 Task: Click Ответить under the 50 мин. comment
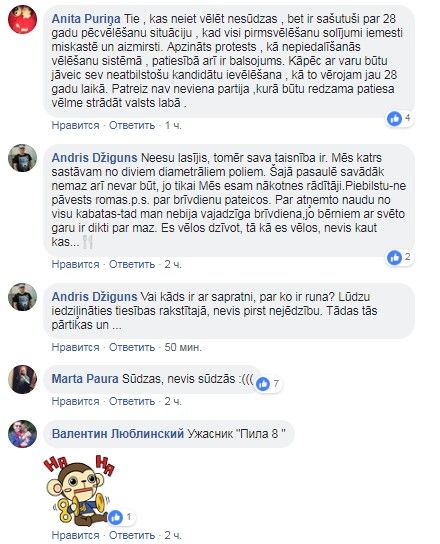pyautogui.click(x=132, y=347)
